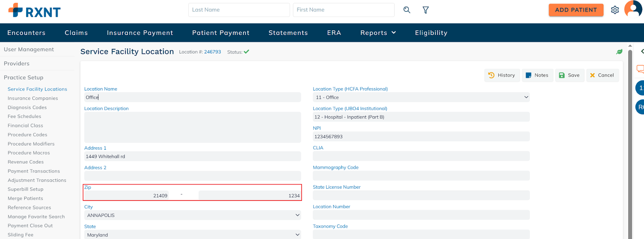Image resolution: width=644 pixels, height=239 pixels.
Task: Click the History button
Action: [x=502, y=75]
